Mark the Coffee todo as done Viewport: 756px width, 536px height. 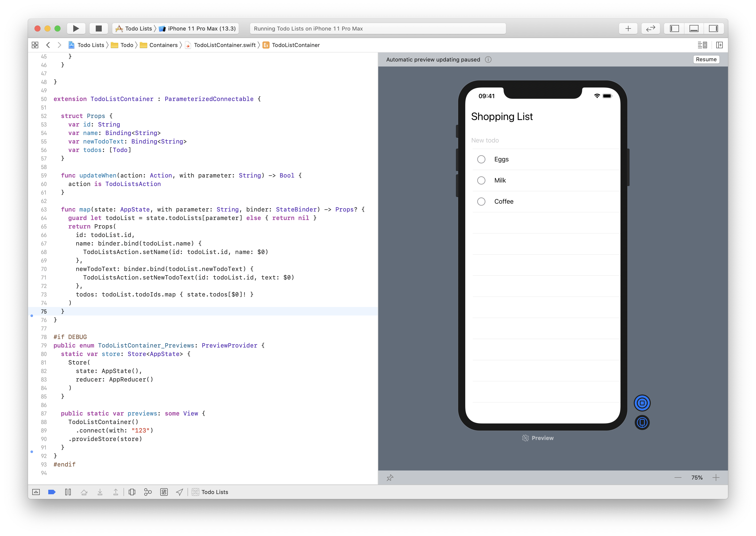[x=481, y=202]
